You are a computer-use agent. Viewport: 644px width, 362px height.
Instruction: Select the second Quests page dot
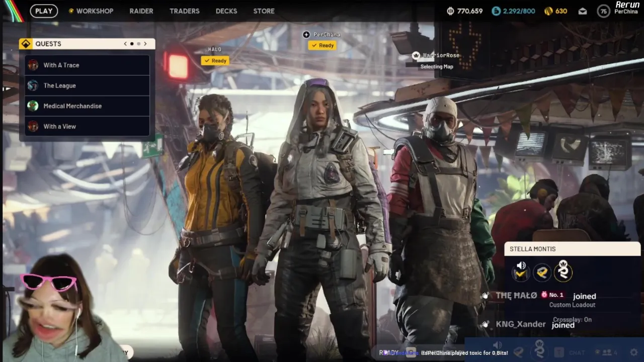[x=139, y=44]
